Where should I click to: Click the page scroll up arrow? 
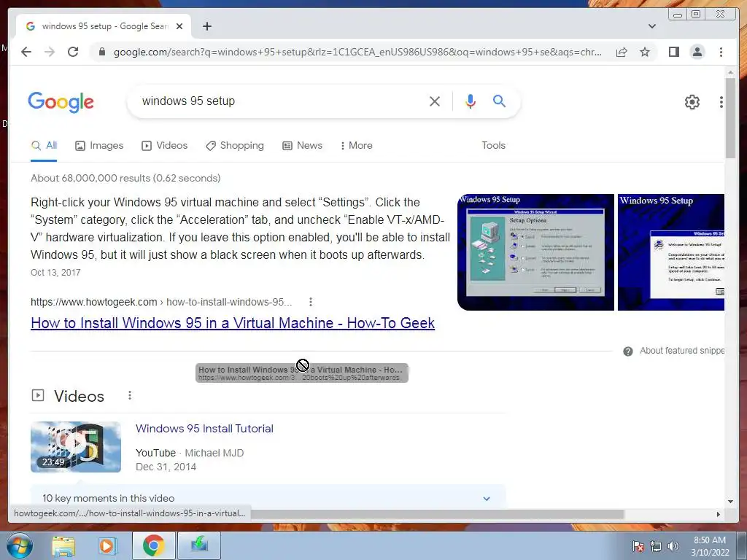(730, 72)
